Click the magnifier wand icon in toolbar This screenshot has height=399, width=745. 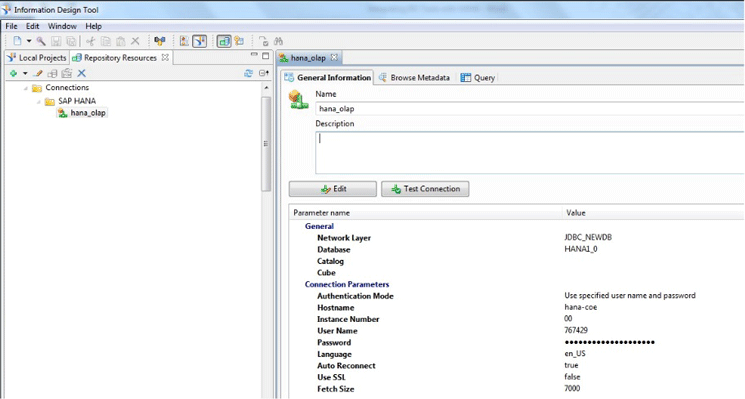pyautogui.click(x=41, y=41)
